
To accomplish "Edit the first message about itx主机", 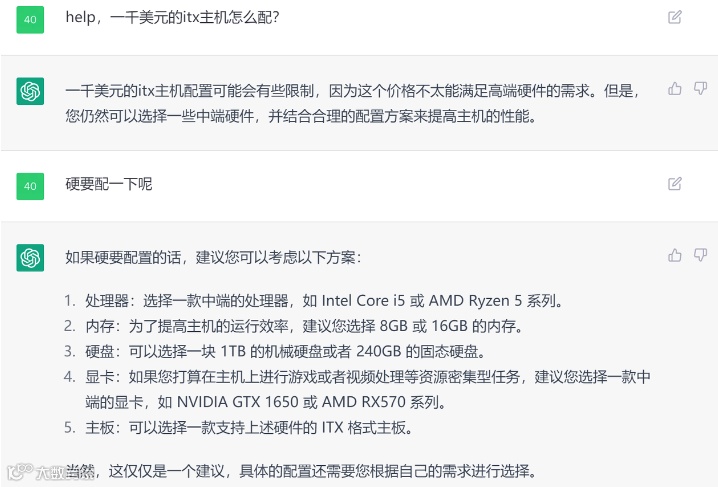I will pos(674,17).
